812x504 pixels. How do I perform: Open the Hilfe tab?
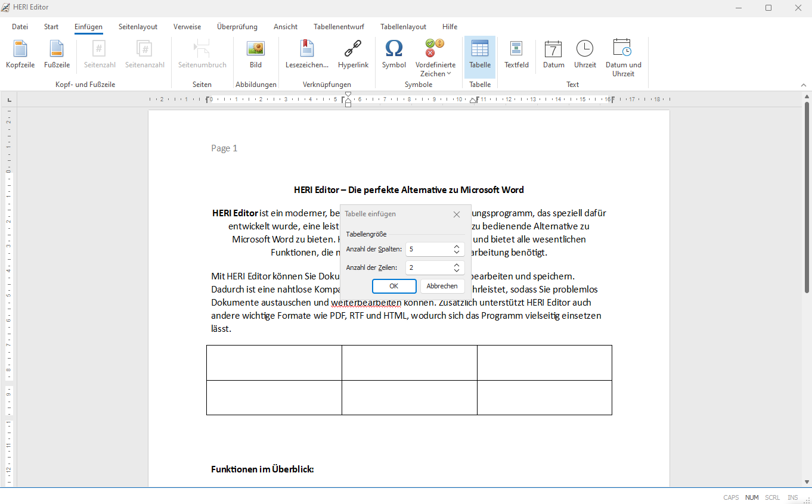(450, 27)
